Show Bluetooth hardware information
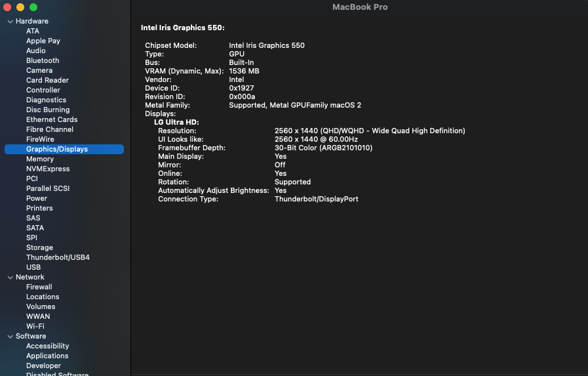This screenshot has width=588, height=376. (x=43, y=60)
